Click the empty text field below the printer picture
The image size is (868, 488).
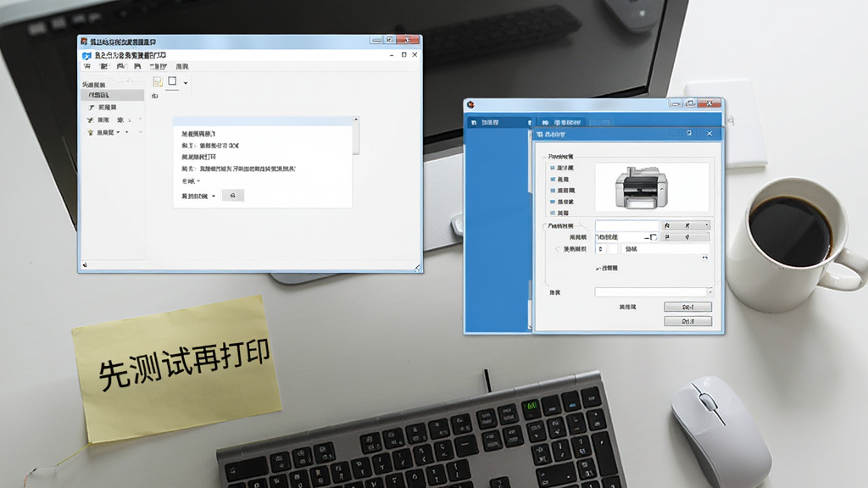coord(627,225)
